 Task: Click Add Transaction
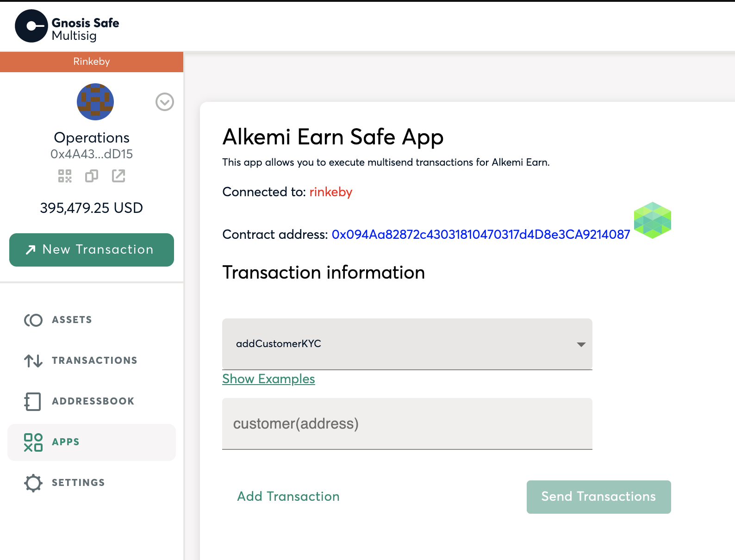click(288, 497)
